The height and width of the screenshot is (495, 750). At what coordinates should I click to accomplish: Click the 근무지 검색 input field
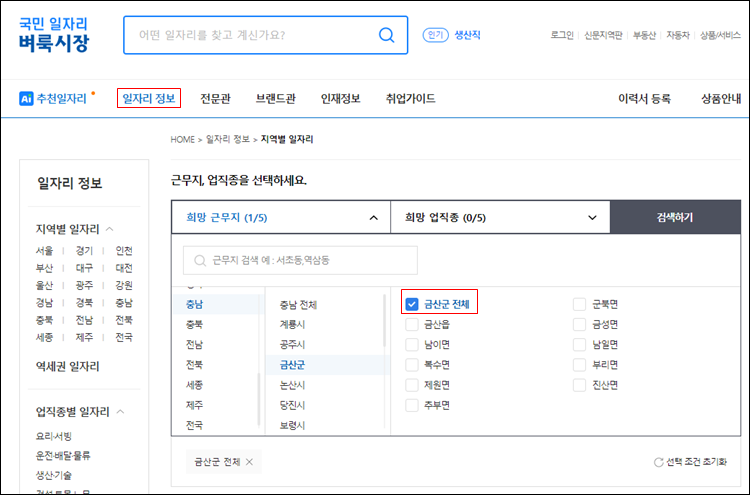click(x=300, y=260)
